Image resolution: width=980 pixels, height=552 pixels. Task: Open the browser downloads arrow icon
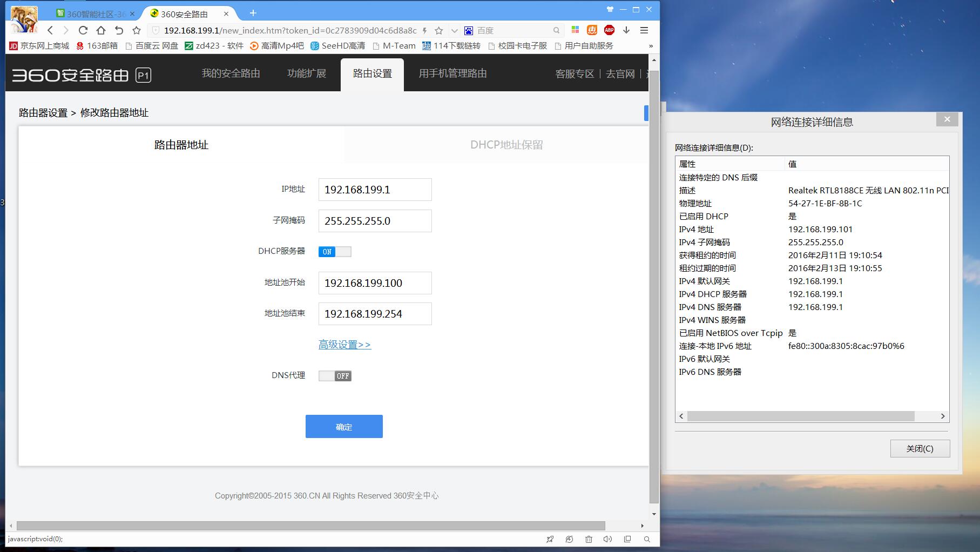[626, 30]
